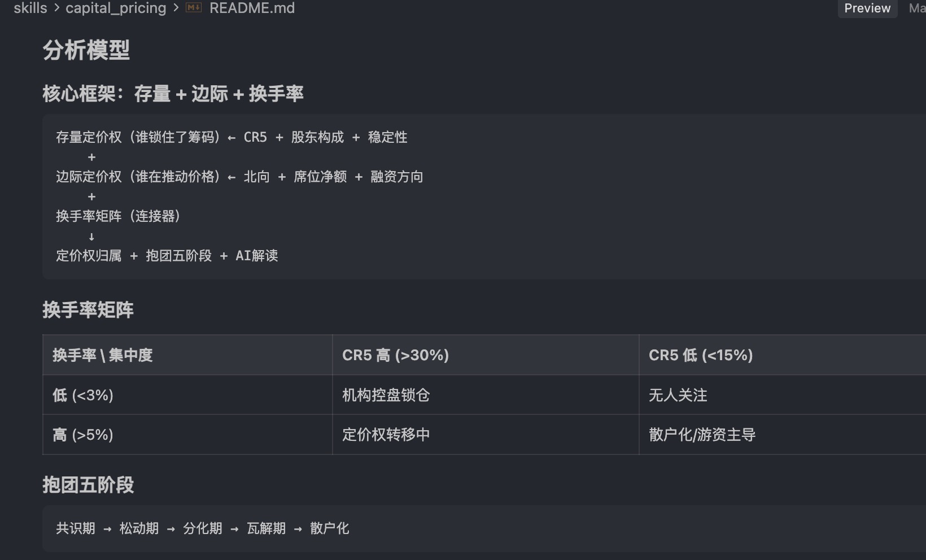Click README.md in the breadcrumb bar
This screenshot has width=926, height=560.
[x=252, y=8]
